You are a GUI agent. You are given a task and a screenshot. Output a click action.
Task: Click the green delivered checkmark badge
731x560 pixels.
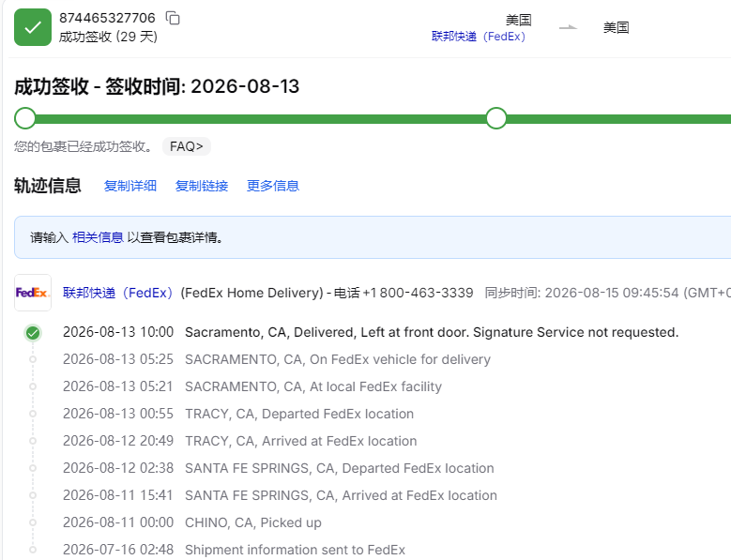click(33, 27)
